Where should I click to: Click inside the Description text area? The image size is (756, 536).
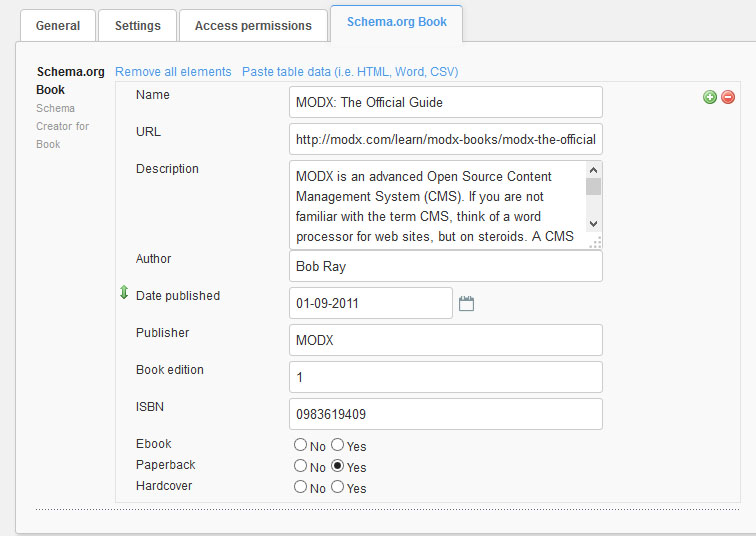[438, 205]
